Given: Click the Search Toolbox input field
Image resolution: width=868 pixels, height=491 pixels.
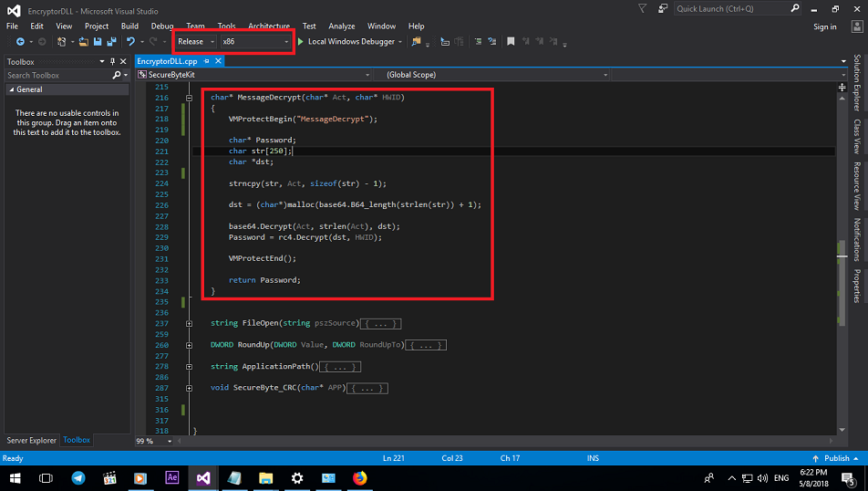Looking at the screenshot, I should pyautogui.click(x=58, y=76).
